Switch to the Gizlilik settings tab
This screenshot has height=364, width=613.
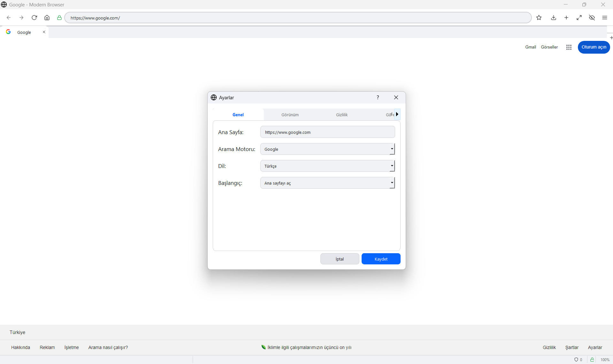342,115
